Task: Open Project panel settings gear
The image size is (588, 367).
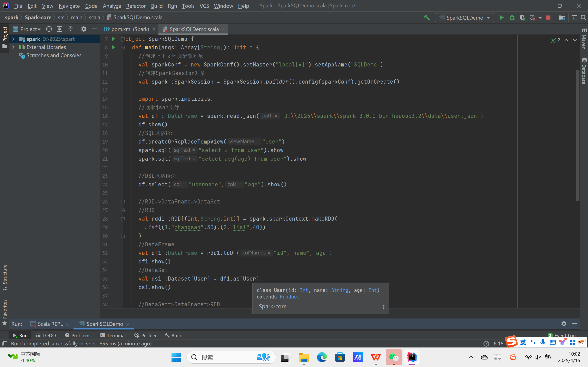Action: 84,29
